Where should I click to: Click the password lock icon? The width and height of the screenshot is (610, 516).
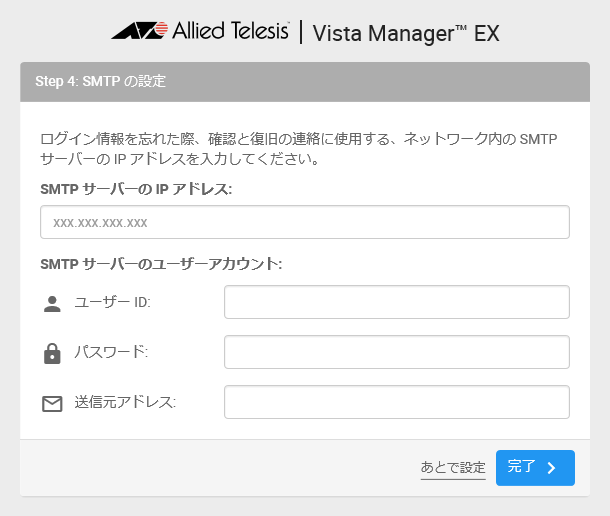click(x=52, y=353)
